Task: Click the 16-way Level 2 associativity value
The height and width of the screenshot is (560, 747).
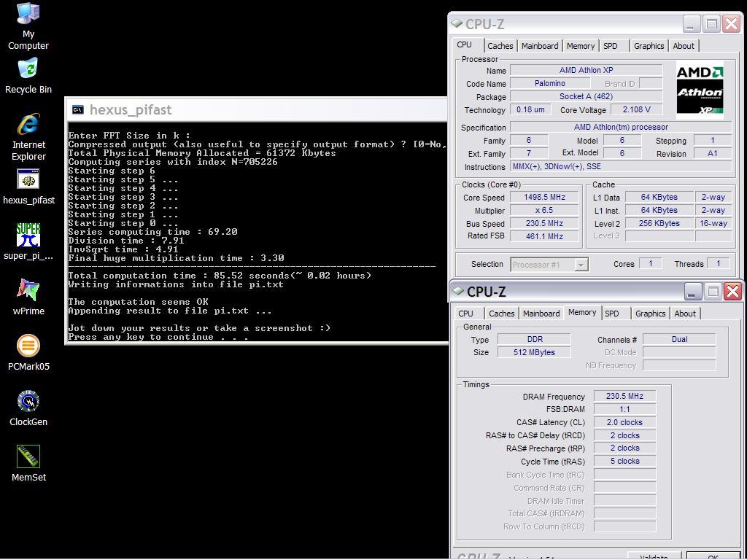Action: [713, 223]
